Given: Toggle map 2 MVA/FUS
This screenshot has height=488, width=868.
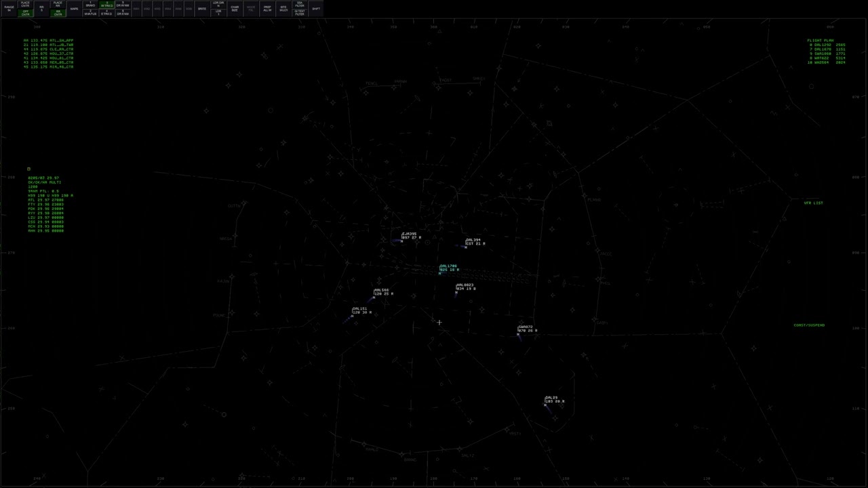Looking at the screenshot, I should pos(90,12).
